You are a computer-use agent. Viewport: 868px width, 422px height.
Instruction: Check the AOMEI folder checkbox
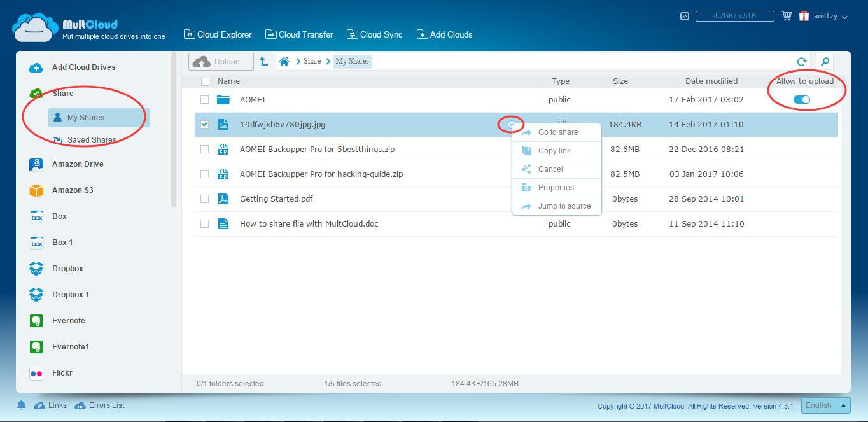coord(204,100)
